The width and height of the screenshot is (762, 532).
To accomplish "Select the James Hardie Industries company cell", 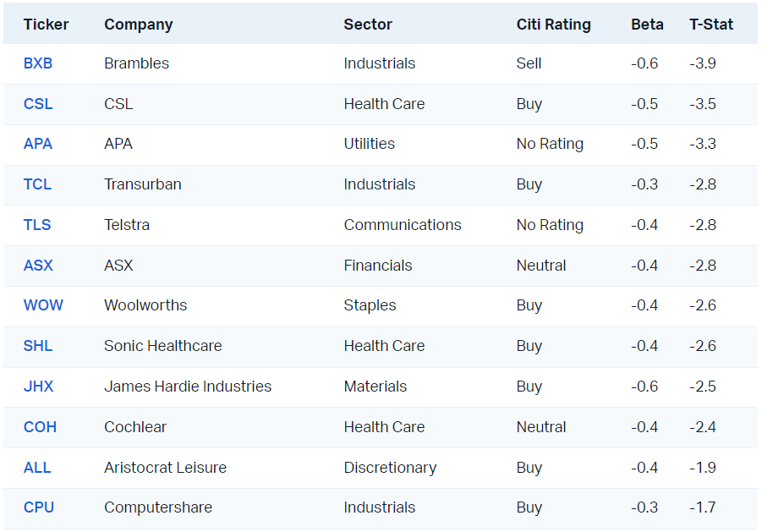I will (188, 387).
